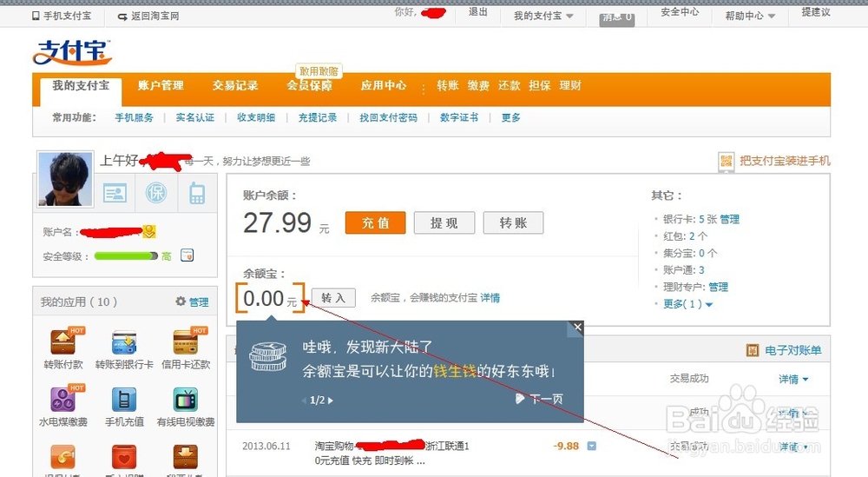Image resolution: width=868 pixels, height=477 pixels.
Task: Open the 转账付款 app icon
Action: point(62,341)
